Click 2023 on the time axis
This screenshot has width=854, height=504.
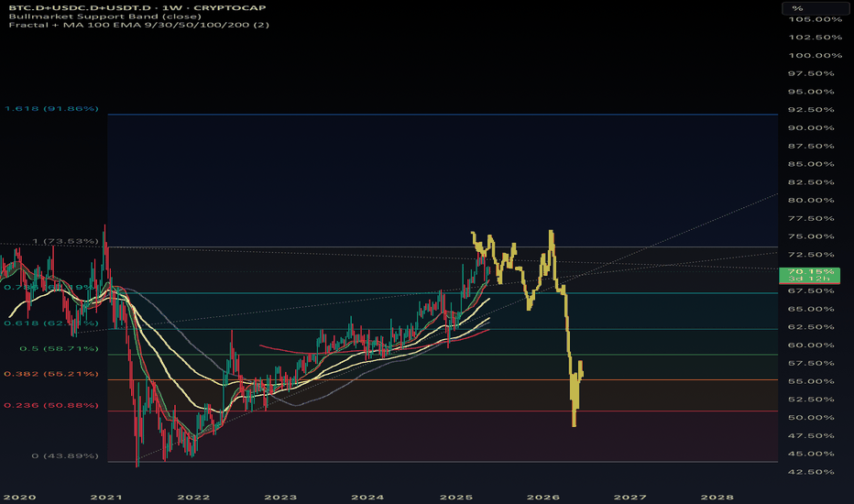pos(280,497)
